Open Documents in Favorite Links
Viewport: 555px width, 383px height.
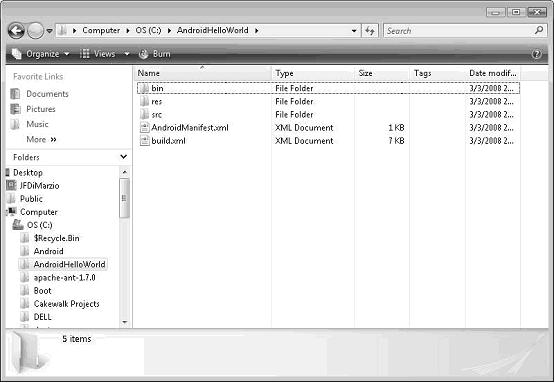click(x=47, y=94)
